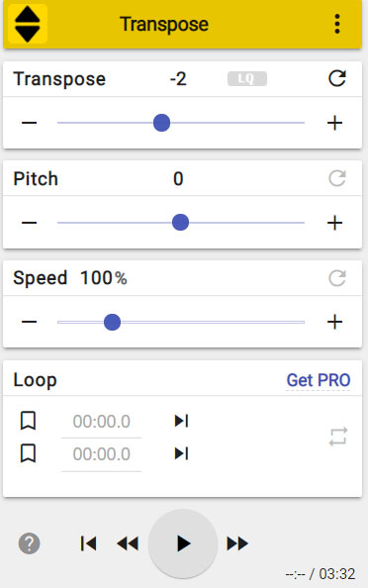Lower Pitch using the minus button
Screen dimensions: 368x588
pyautogui.click(x=30, y=223)
